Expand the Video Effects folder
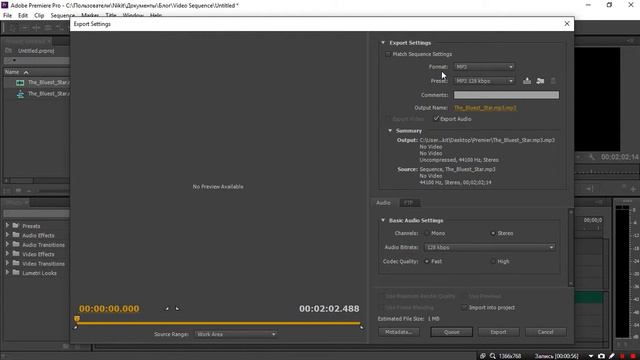This screenshot has width=640, height=360. [7, 253]
